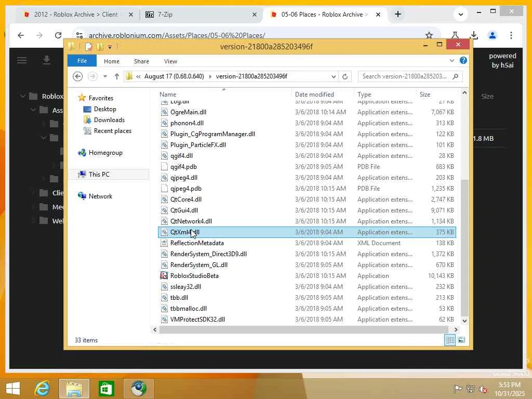Select Plugin_CgProgramManager.dll file
This screenshot has width=532, height=399.
click(x=307, y=134)
